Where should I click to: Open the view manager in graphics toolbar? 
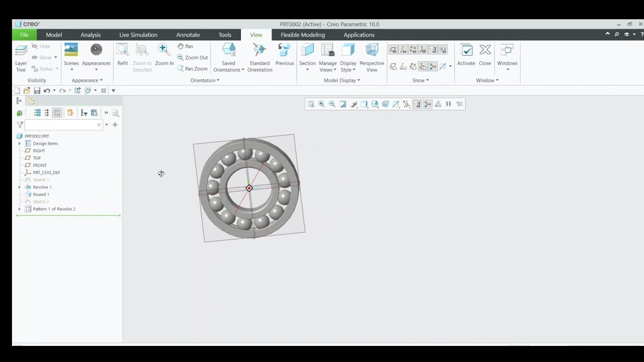pos(385,104)
